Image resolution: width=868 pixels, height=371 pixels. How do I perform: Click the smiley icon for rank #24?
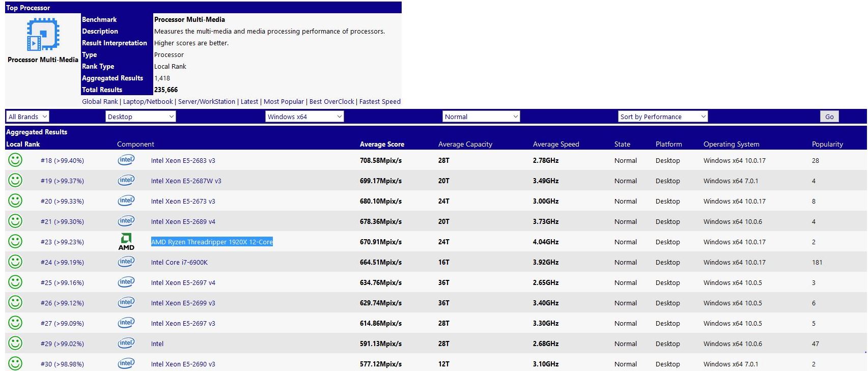click(15, 262)
